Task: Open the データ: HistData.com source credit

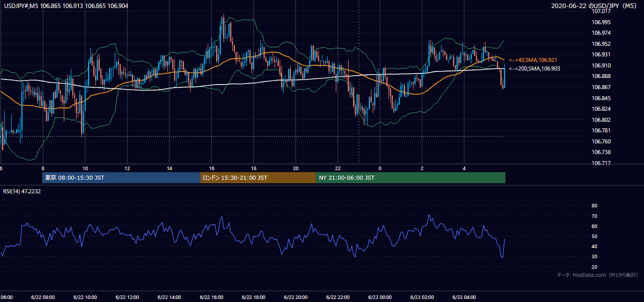Action: pos(597,275)
